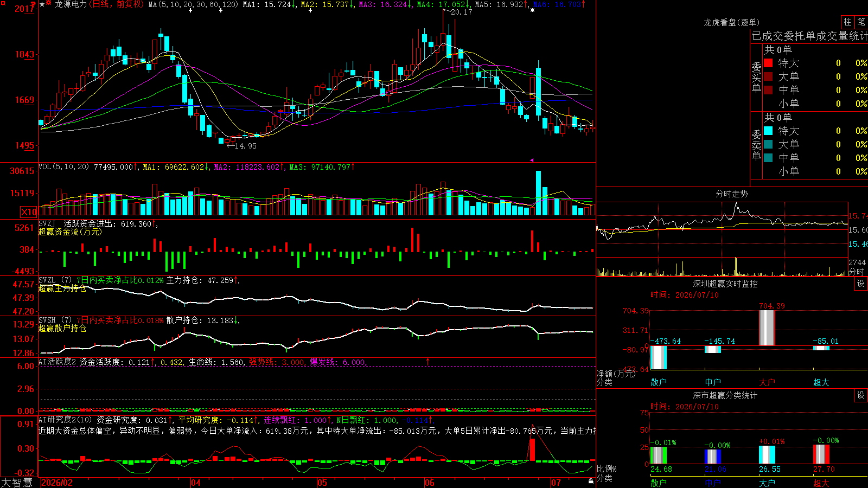Viewport: 868px width, 488px height.
Task: Click the 时间: 2026/07/10 text in 深圳超赢实时监控
Action: pos(685,295)
